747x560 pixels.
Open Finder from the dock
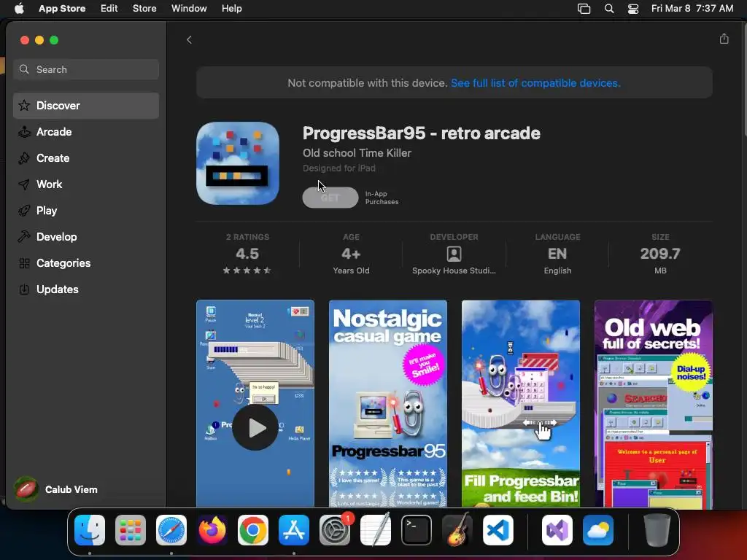click(90, 530)
